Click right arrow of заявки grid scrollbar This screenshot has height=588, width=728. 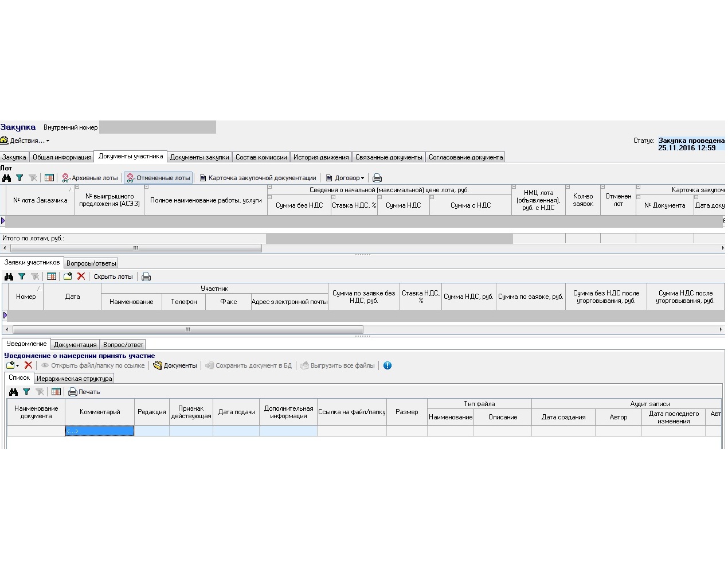click(x=721, y=330)
